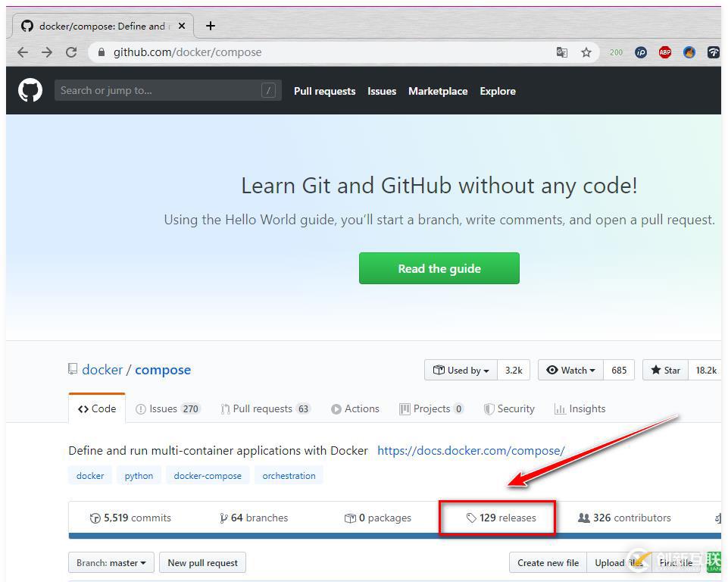Open Marketplace in top navigation
728x582 pixels.
pyautogui.click(x=438, y=91)
